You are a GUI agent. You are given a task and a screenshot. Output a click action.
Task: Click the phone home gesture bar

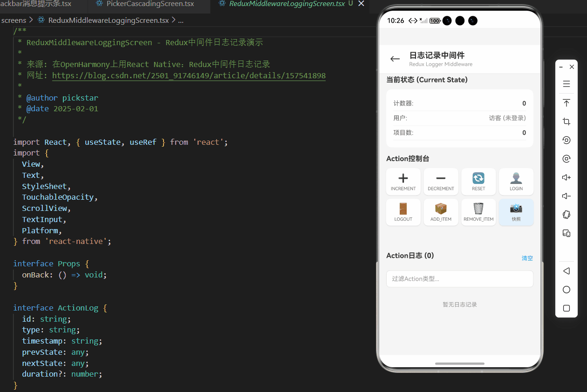coord(460,363)
